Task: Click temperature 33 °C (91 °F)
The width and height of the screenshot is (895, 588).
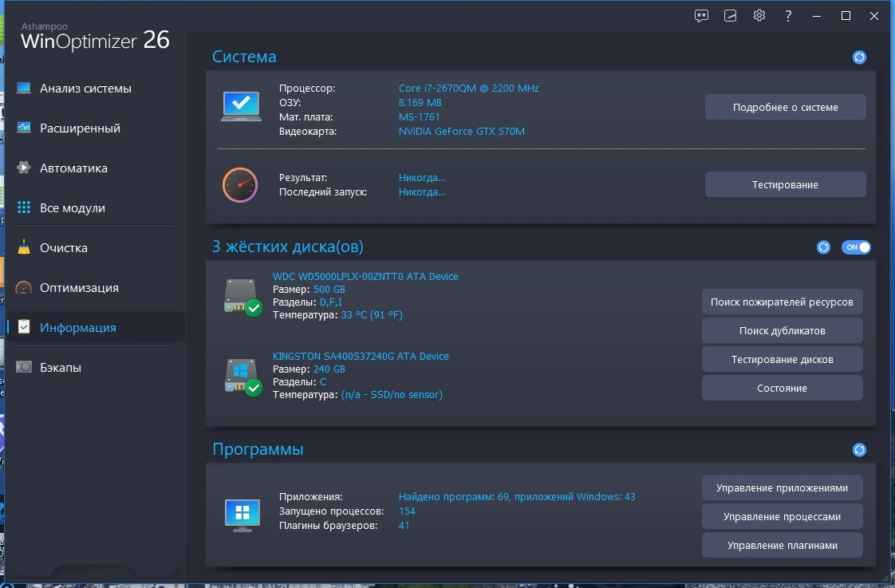Action: pos(372,315)
